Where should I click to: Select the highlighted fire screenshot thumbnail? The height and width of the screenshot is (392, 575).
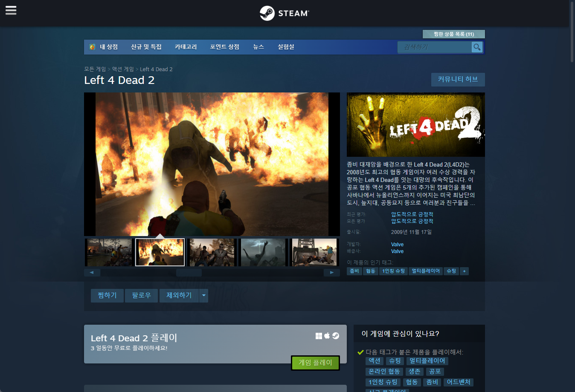tap(160, 252)
